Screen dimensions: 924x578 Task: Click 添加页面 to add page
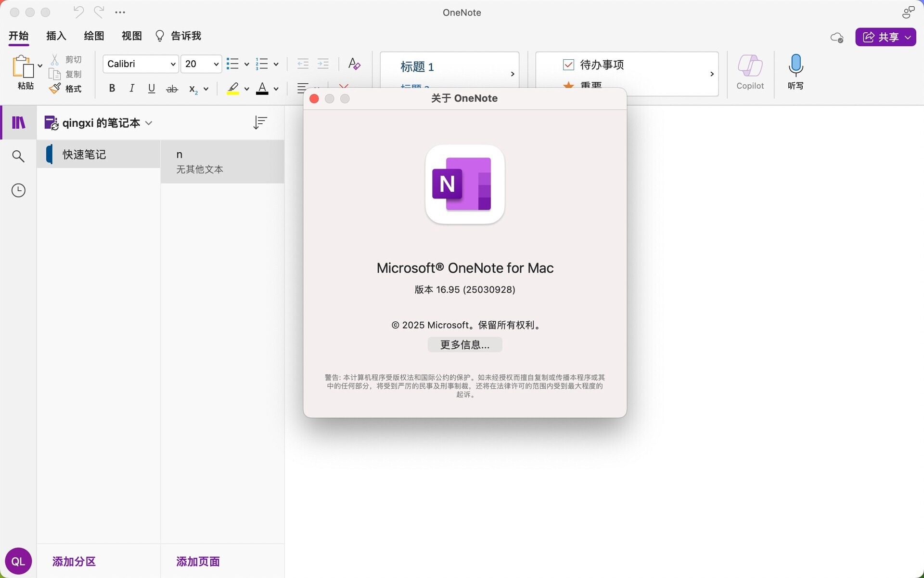[198, 561]
